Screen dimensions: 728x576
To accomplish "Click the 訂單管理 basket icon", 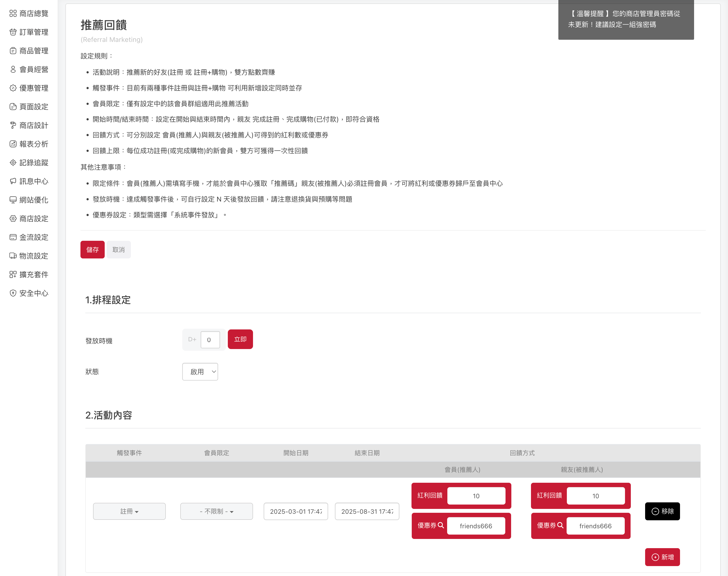I will coord(13,32).
